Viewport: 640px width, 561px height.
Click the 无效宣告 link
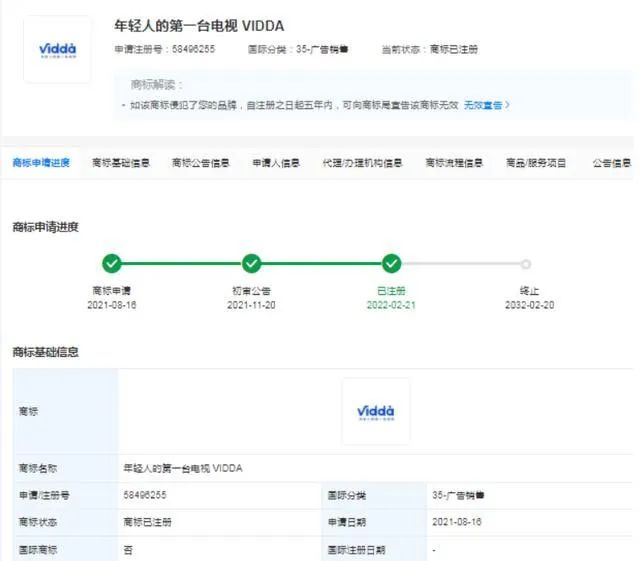[482, 105]
